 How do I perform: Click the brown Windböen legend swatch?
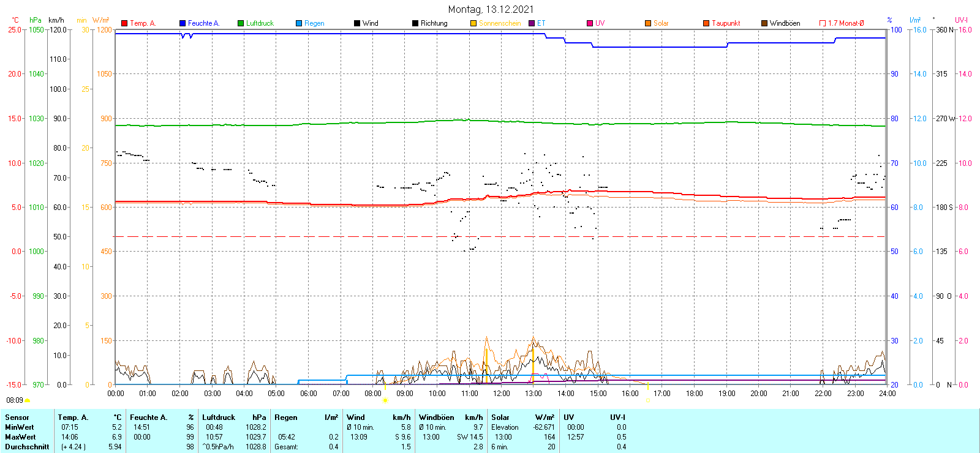[x=764, y=23]
